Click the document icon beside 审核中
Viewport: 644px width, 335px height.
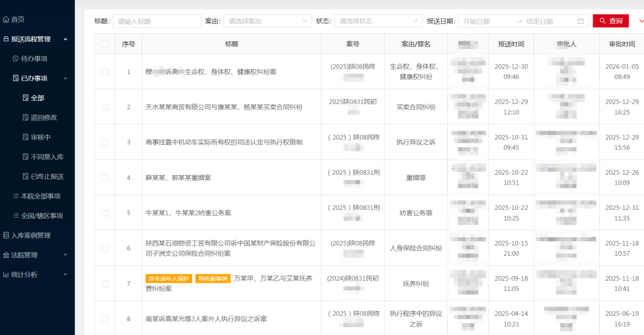pyautogui.click(x=25, y=137)
